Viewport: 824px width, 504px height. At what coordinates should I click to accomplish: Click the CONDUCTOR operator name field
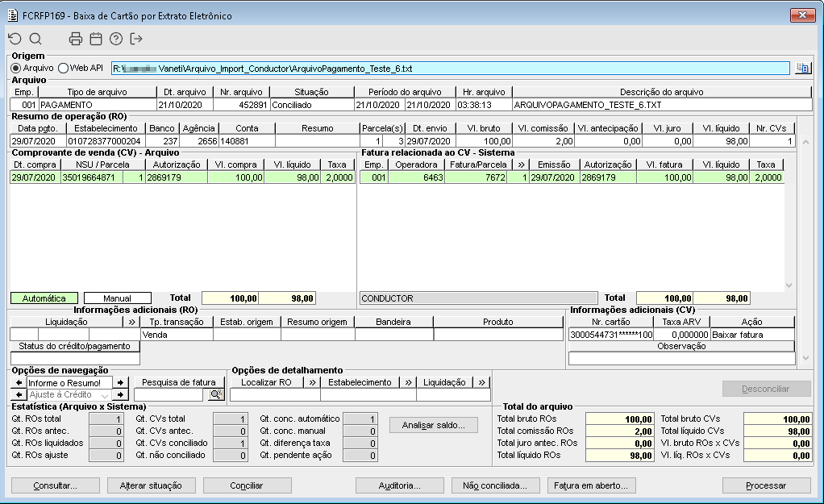point(479,298)
